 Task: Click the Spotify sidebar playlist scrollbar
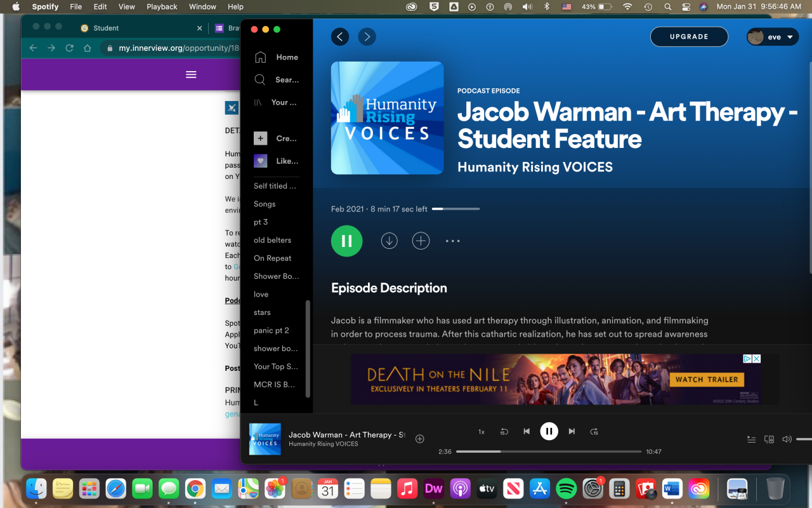(x=308, y=349)
